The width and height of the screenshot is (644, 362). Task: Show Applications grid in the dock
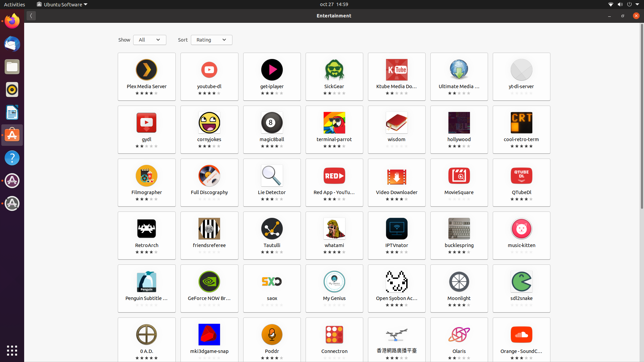point(12,351)
